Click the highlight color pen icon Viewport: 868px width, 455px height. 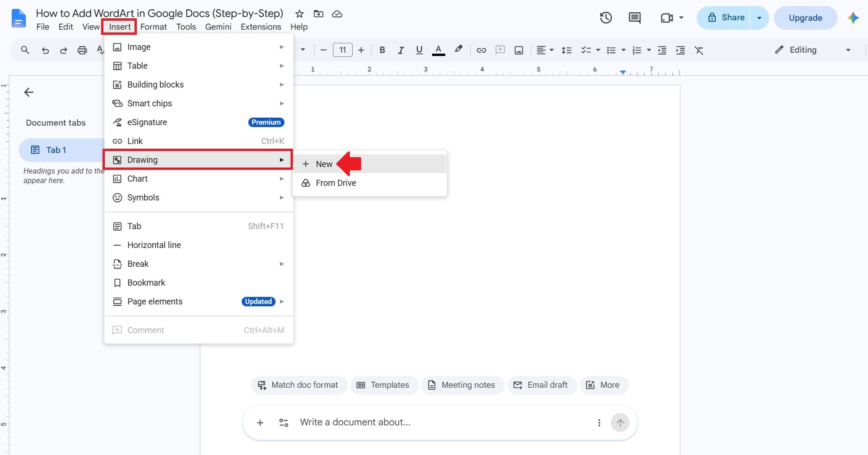point(458,49)
